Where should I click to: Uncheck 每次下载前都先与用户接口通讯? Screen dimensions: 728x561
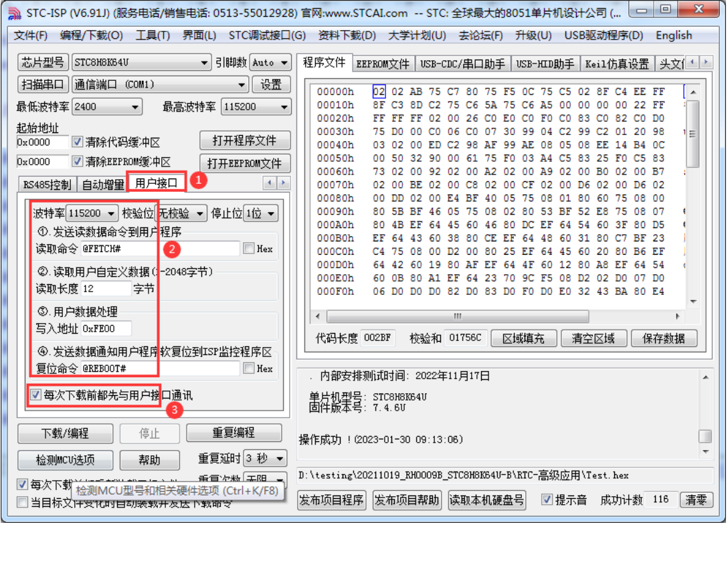[35, 395]
